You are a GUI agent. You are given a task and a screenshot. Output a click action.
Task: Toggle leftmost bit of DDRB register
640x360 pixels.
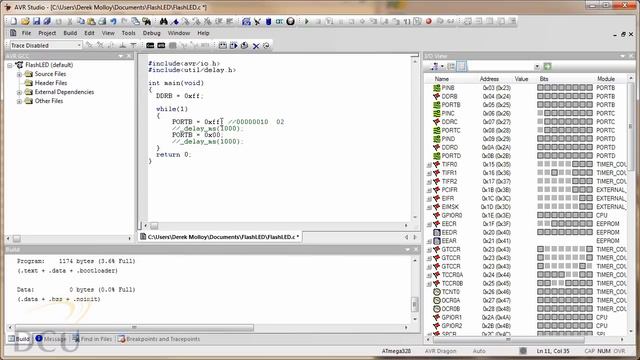pos(540,96)
